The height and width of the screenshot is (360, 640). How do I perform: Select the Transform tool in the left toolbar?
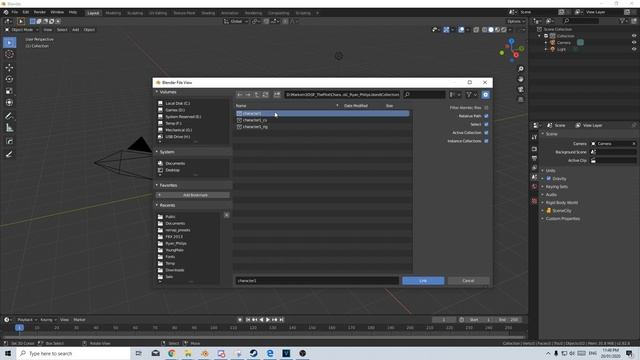[x=9, y=103]
